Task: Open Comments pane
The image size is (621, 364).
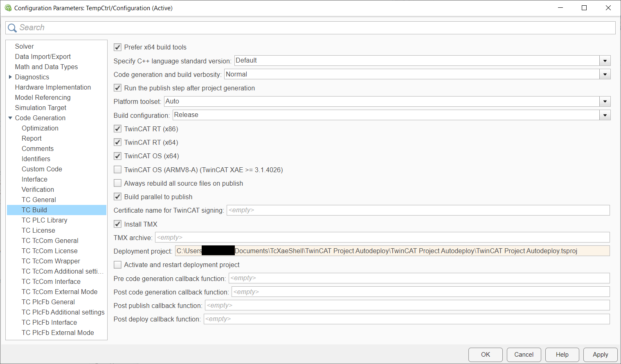Action: 38,148
